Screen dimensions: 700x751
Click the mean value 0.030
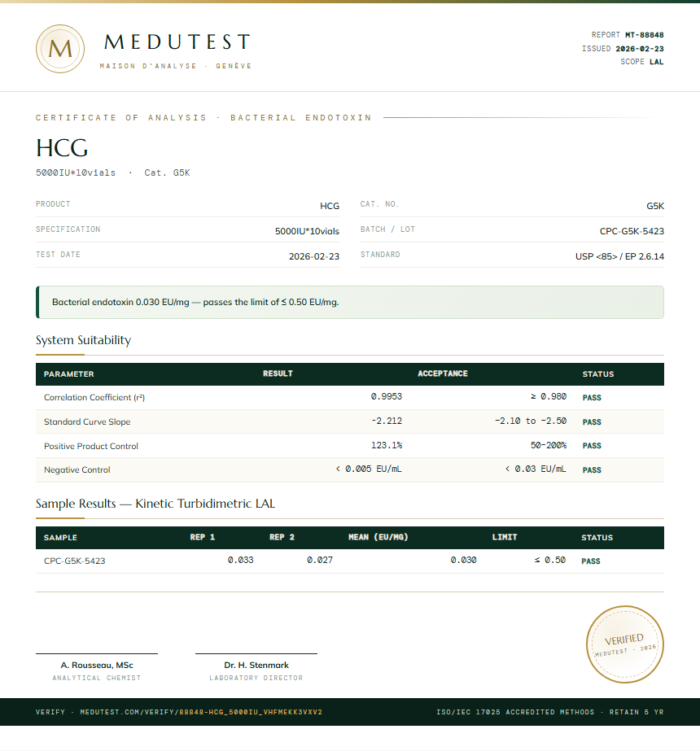pos(463,560)
